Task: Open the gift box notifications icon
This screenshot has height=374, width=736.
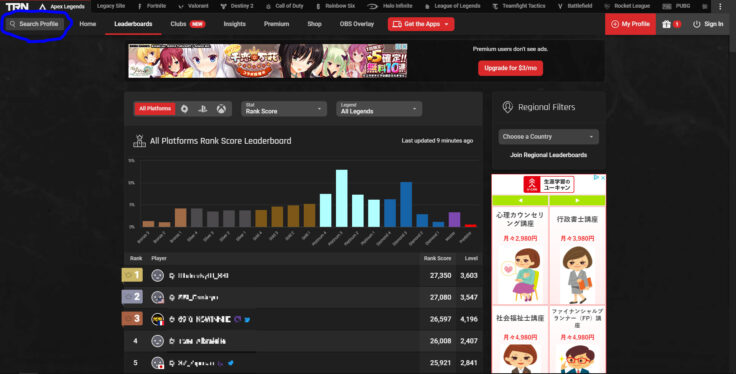Action: point(671,24)
